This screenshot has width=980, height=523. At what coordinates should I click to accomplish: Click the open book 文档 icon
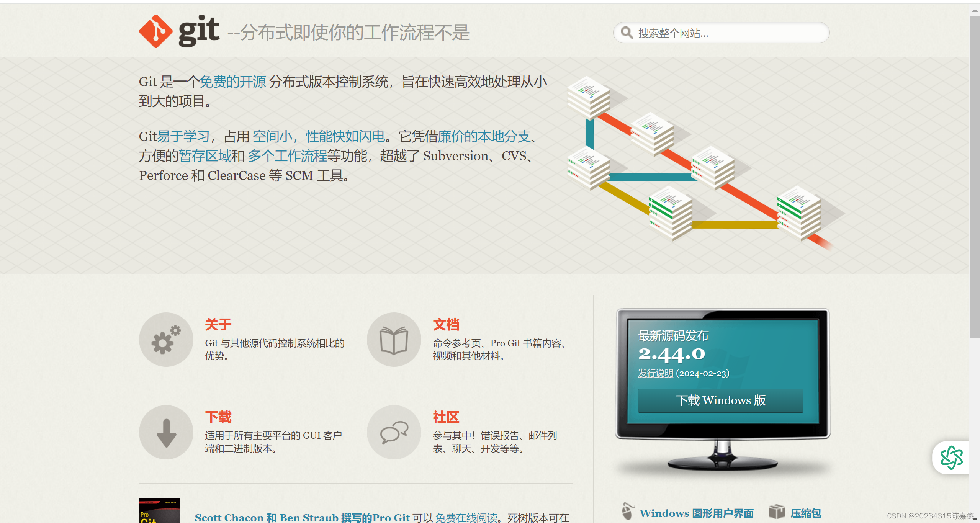[x=394, y=340]
